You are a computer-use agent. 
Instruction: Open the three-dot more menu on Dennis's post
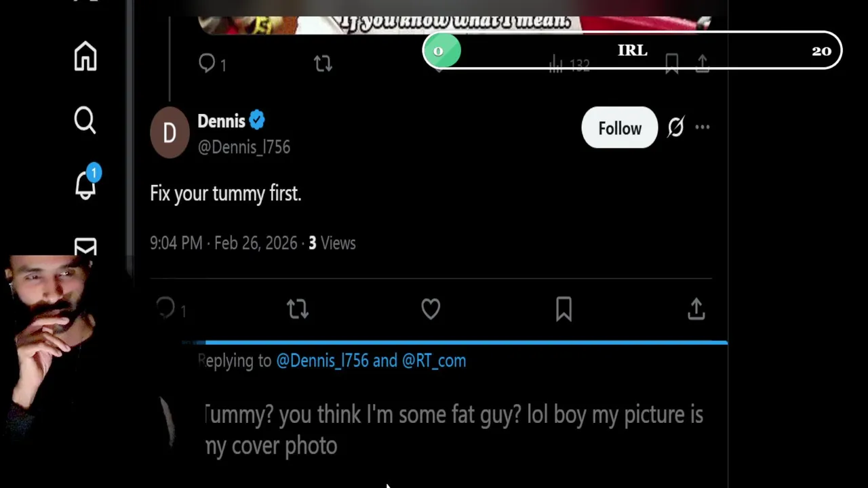[703, 127]
